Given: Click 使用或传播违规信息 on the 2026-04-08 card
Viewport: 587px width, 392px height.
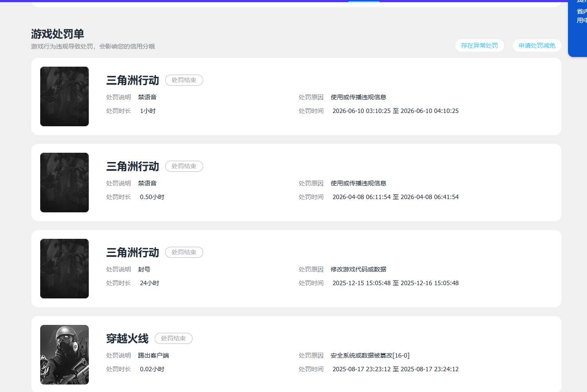Looking at the screenshot, I should 358,183.
